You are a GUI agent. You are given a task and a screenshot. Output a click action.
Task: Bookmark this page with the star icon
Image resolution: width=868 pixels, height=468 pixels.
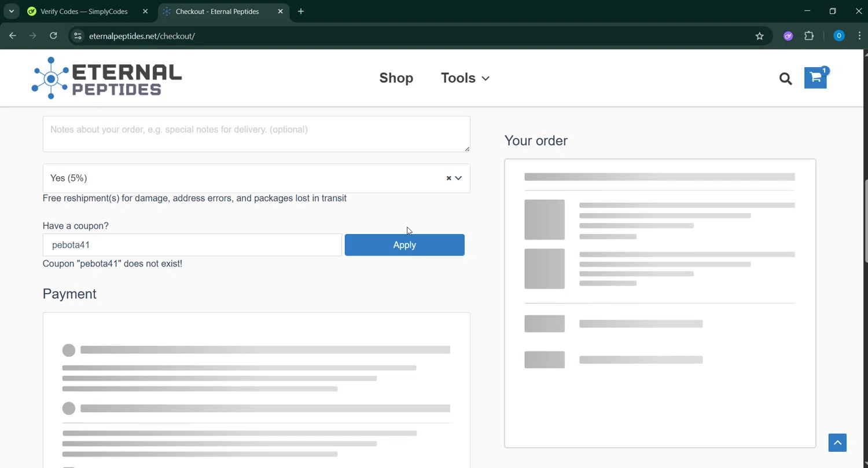click(x=760, y=36)
